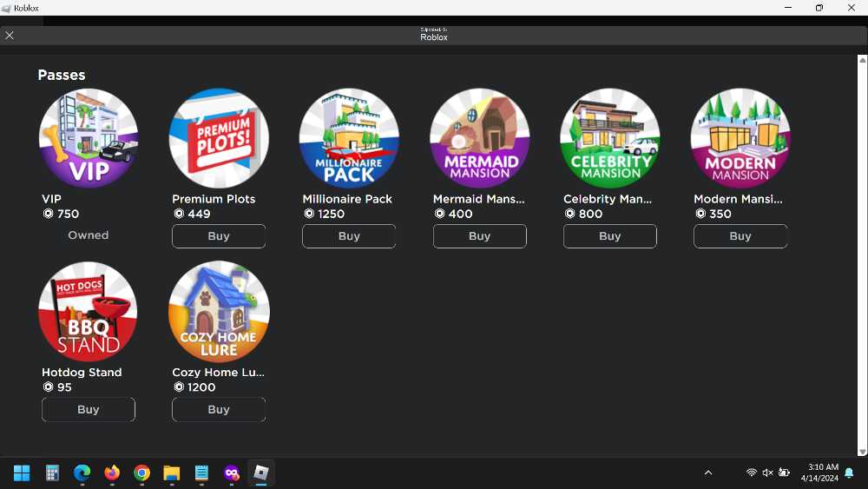Select the Roblox taskbar icon
The image size is (868, 489).
tap(261, 473)
